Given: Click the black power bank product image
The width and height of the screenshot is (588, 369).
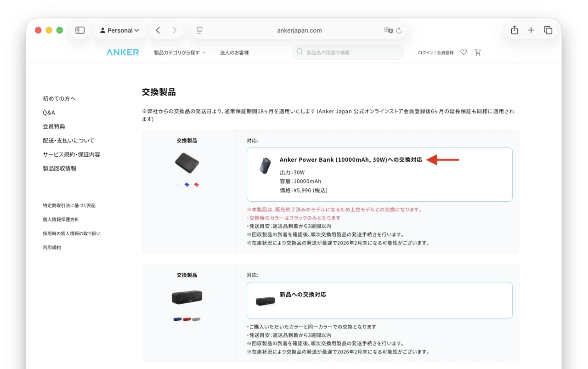Looking at the screenshot, I should [x=187, y=163].
